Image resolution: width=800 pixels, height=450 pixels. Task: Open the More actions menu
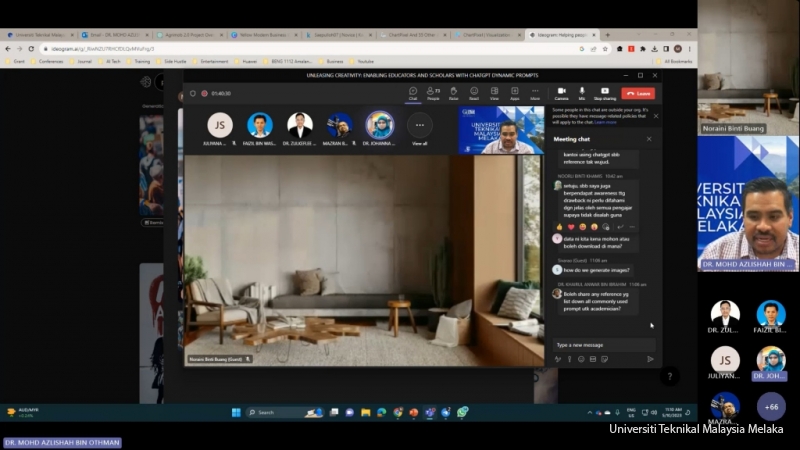535,92
